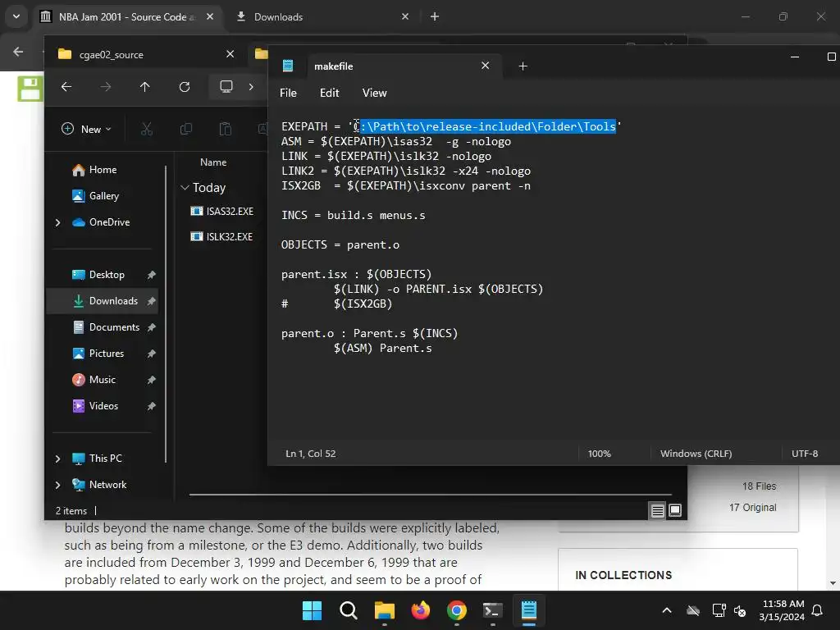Open the View menu in Notepad
This screenshot has height=630, width=840.
(x=374, y=93)
